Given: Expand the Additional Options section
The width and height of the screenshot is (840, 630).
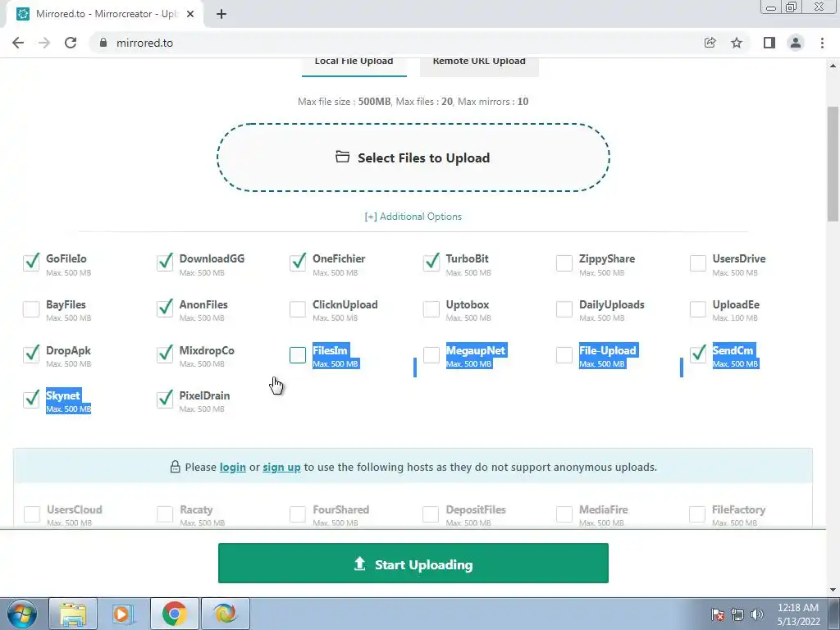Looking at the screenshot, I should [413, 217].
